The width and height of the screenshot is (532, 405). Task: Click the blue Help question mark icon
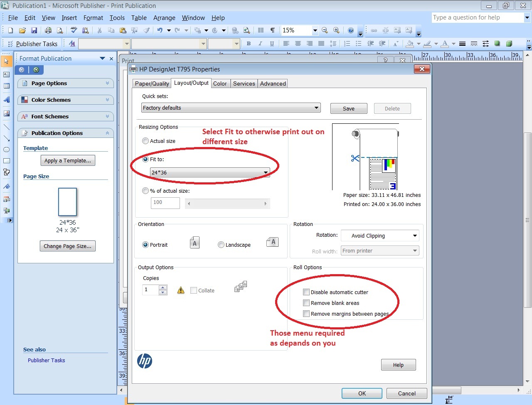(x=351, y=30)
